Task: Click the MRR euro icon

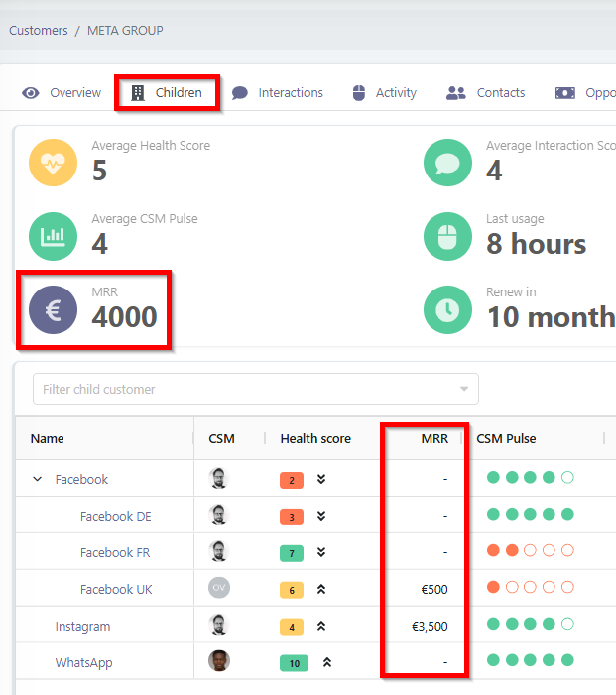Action: (x=54, y=309)
